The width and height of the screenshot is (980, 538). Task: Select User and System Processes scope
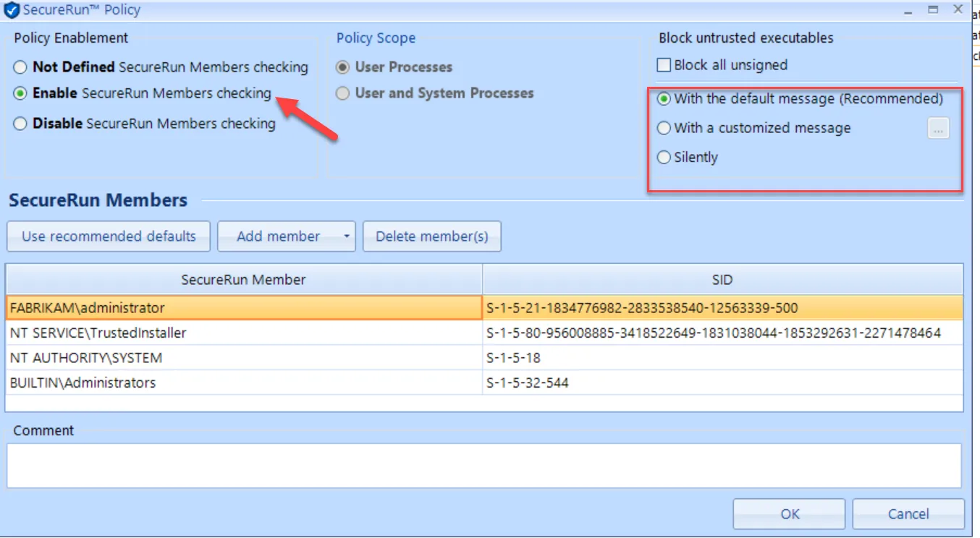(342, 93)
